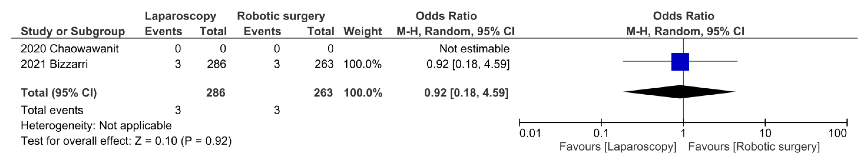Click the Favours [Robotic surgery] axis label
Image resolution: width=868 pixels, height=161 pixels.
(754, 147)
